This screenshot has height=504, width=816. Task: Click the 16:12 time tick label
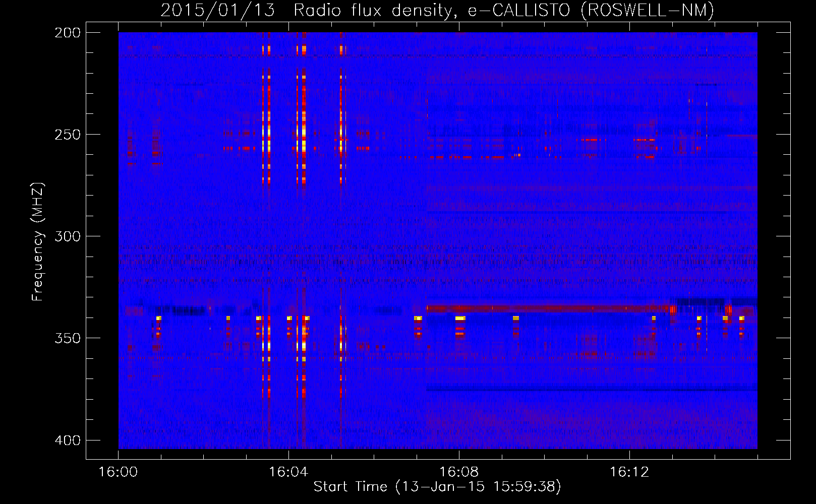point(629,472)
